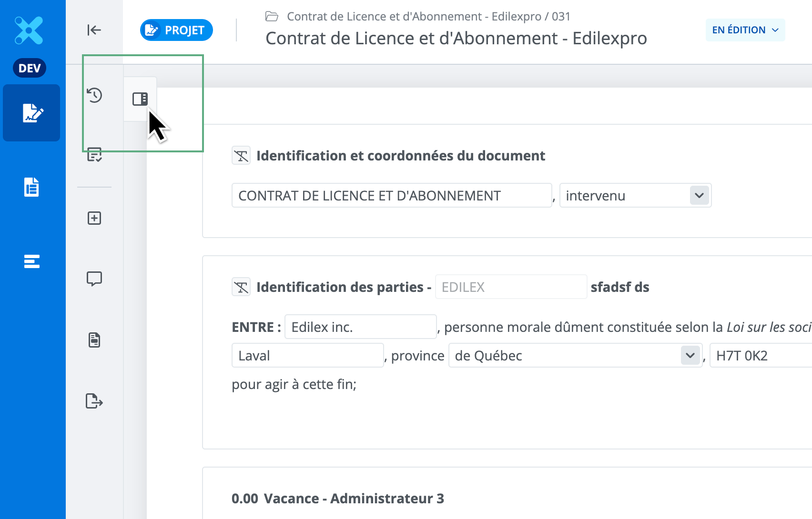Open the left-aligned lines menu icon
This screenshot has height=519, width=812.
click(x=31, y=261)
